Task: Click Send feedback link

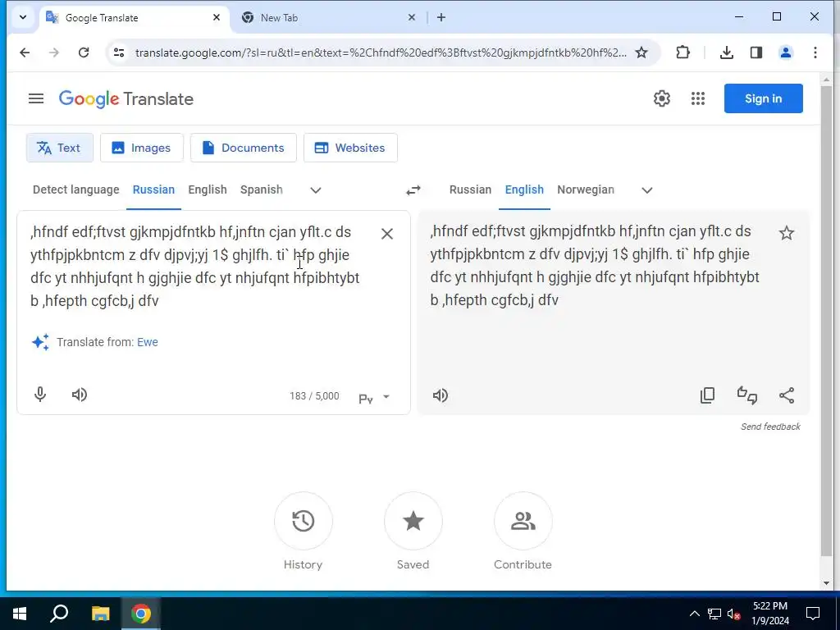Action: [x=770, y=427]
